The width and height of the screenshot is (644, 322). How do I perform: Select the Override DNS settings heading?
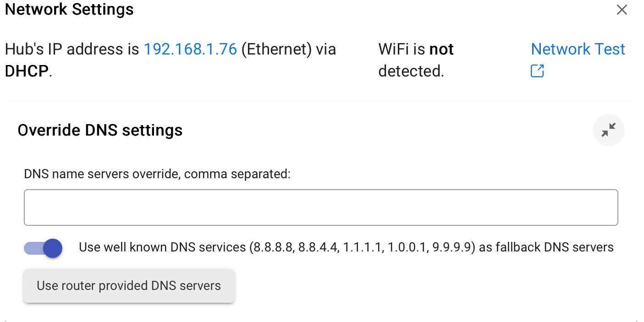(x=100, y=131)
